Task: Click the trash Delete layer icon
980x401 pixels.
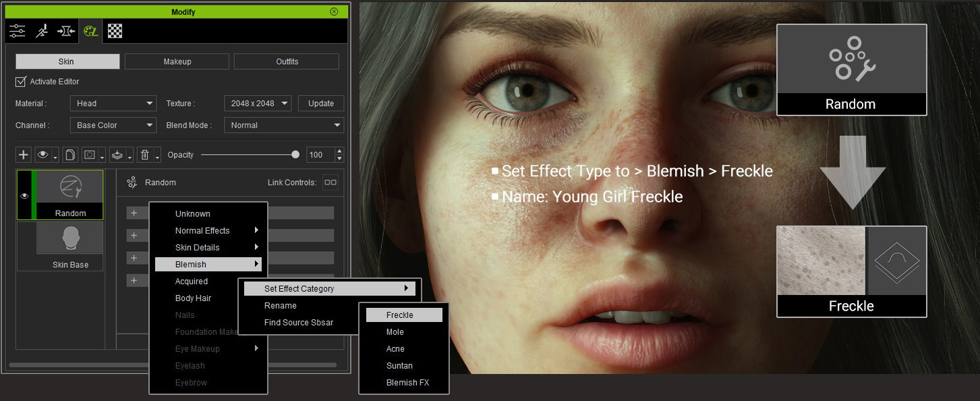Action: click(x=144, y=155)
